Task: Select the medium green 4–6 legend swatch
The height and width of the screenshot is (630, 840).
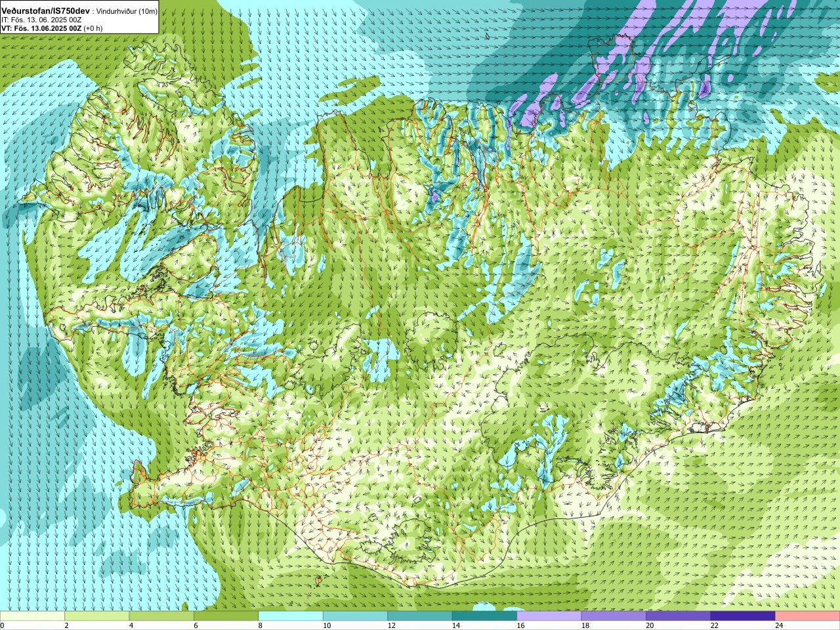Action: [161, 616]
